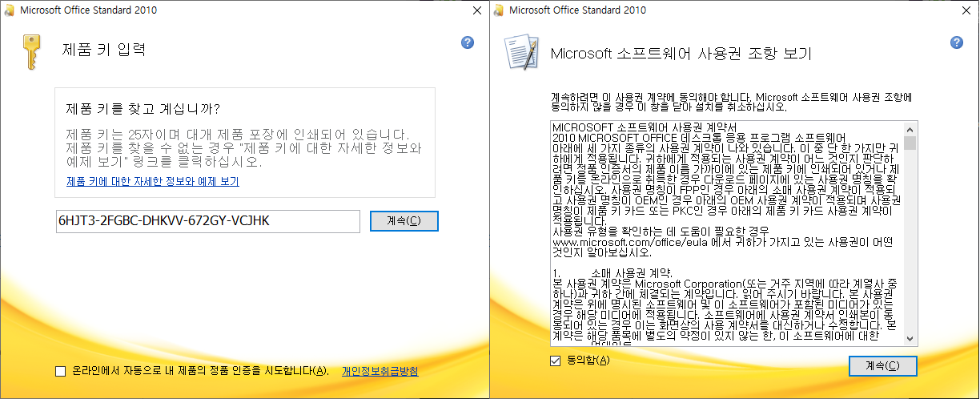This screenshot has width=980, height=399.
Task: Click the license text scrollbar thumb
Action: [x=910, y=143]
